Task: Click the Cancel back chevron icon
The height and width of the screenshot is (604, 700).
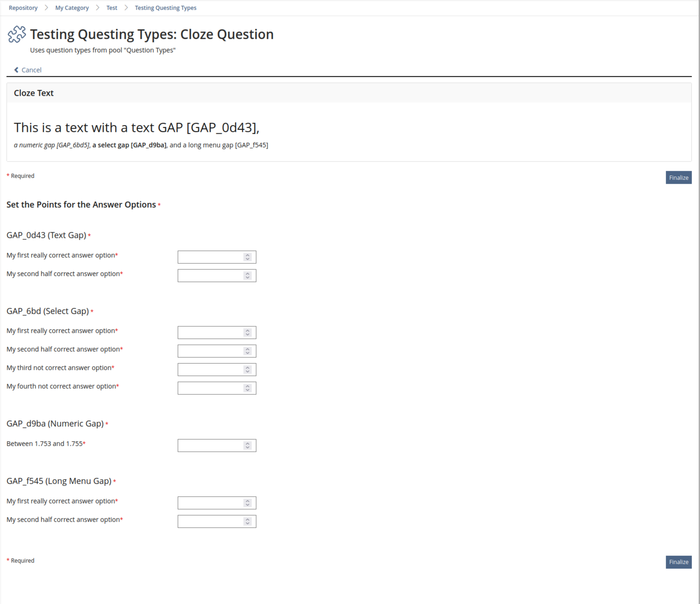Action: 16,70
